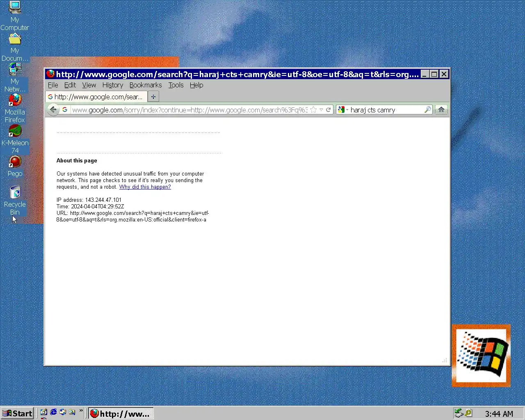The image size is (525, 420).
Task: Click the Windows logo desktop image
Action: (x=481, y=356)
